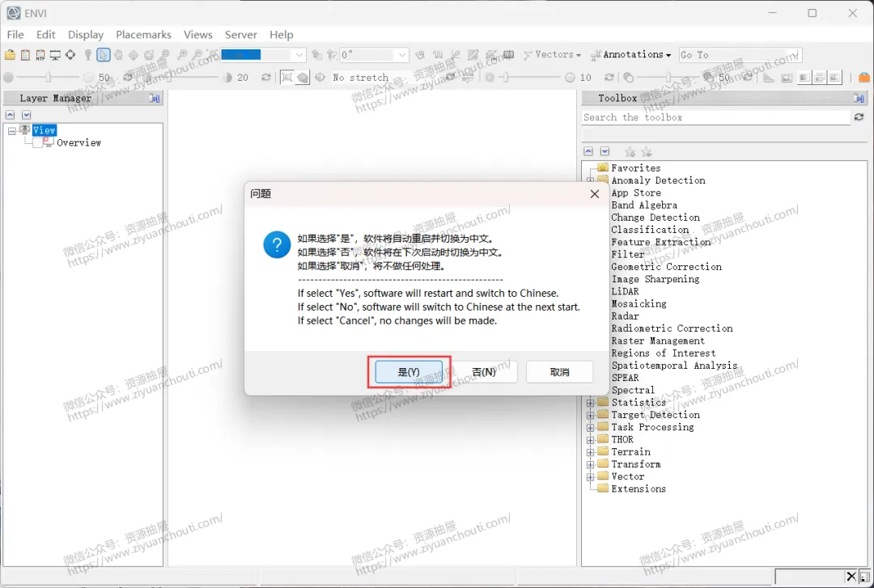
Task: Toggle the Overview checkbox
Action: point(37,142)
